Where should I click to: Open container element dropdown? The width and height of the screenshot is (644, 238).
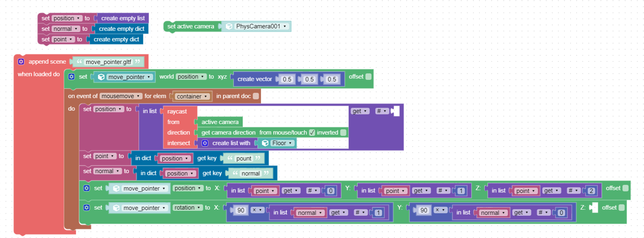pos(193,96)
